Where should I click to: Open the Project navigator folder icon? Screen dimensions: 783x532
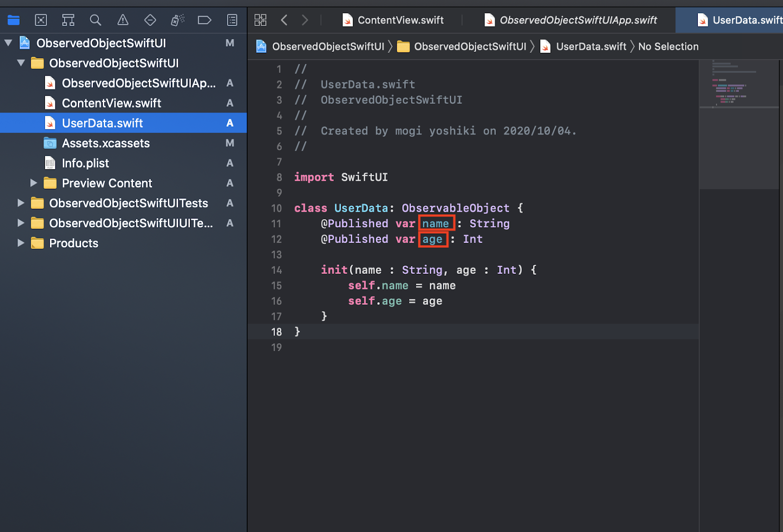14,20
